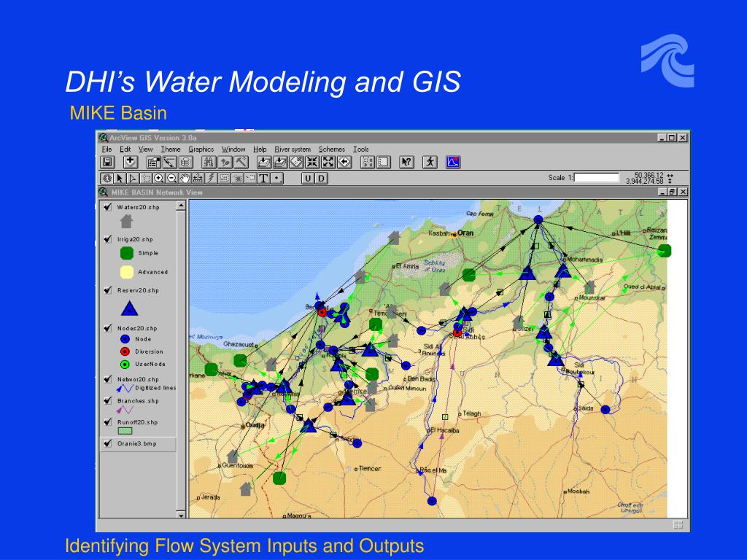The height and width of the screenshot is (560, 747).
Task: Click the "Mohammadia" label on the map
Action: click(x=585, y=260)
